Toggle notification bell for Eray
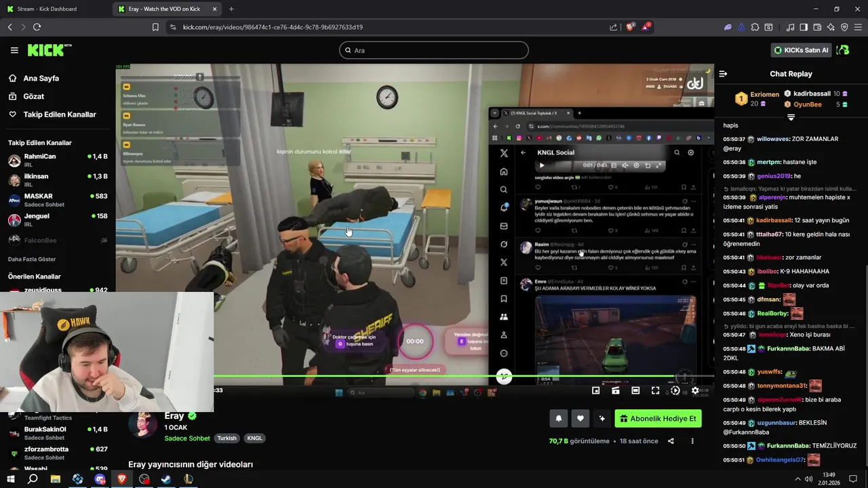Viewport: 868px width, 488px height. pyautogui.click(x=558, y=419)
